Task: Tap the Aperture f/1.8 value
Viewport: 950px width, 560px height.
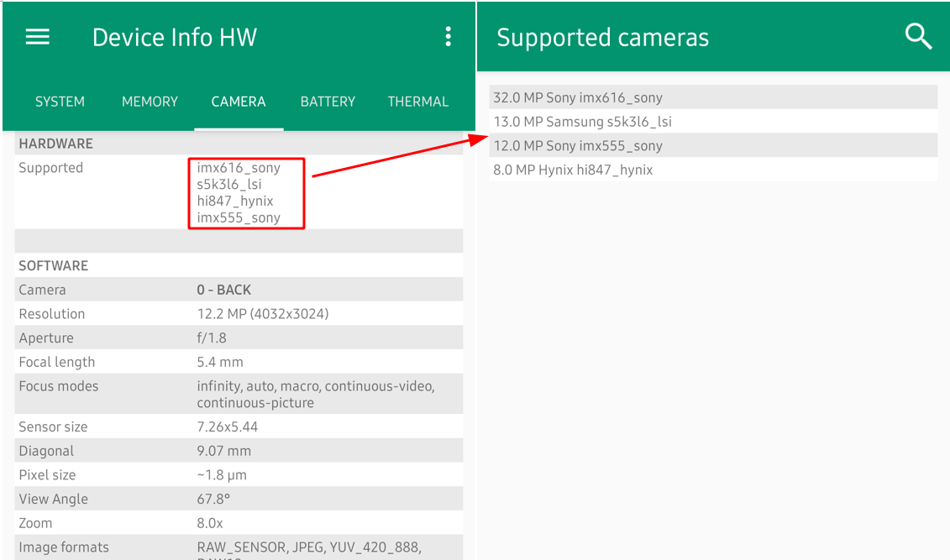Action: 212,338
